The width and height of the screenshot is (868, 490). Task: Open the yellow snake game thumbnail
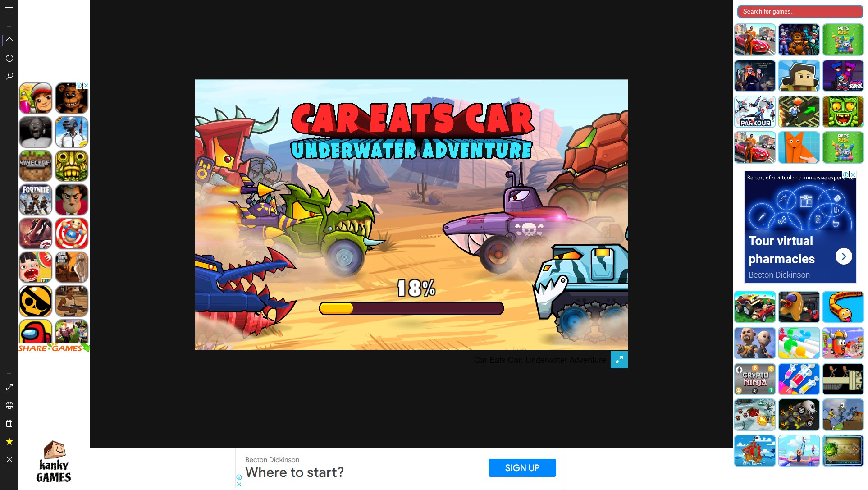tap(843, 307)
